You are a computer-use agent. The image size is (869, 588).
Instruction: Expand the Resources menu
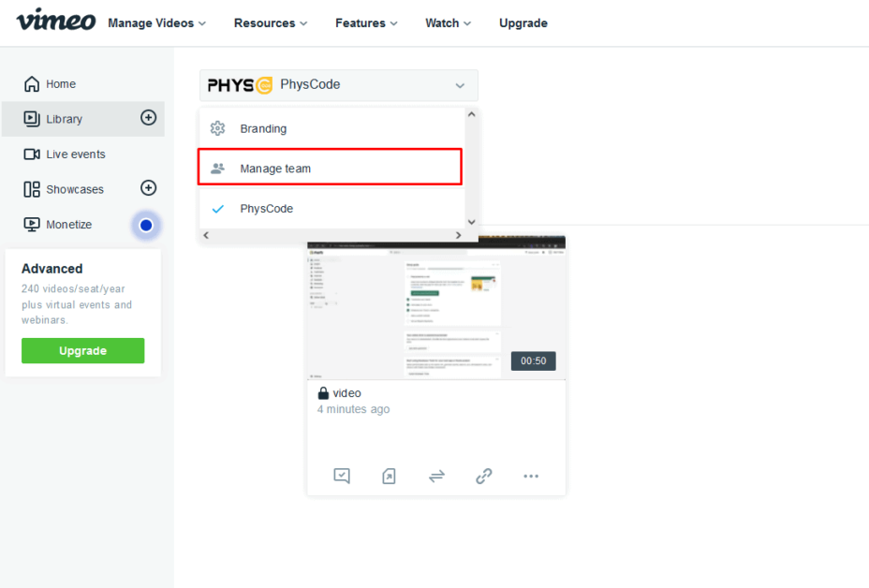point(271,23)
